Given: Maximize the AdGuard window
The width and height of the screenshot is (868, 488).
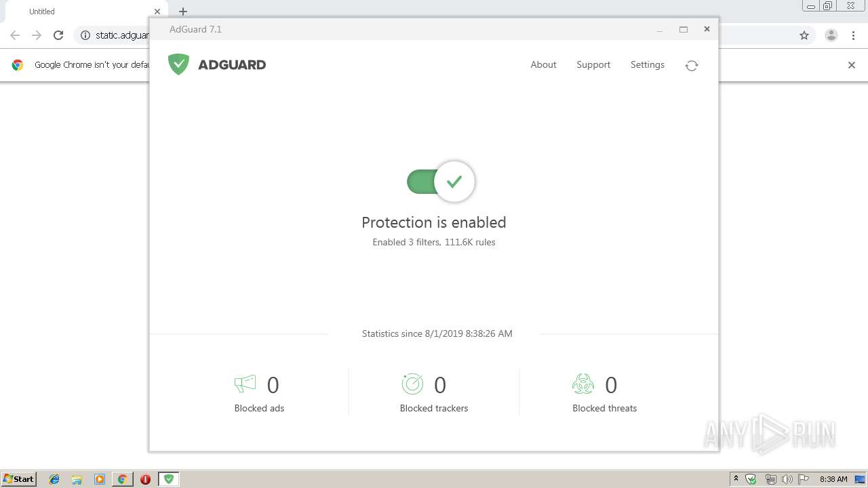Looking at the screenshot, I should click(x=684, y=29).
